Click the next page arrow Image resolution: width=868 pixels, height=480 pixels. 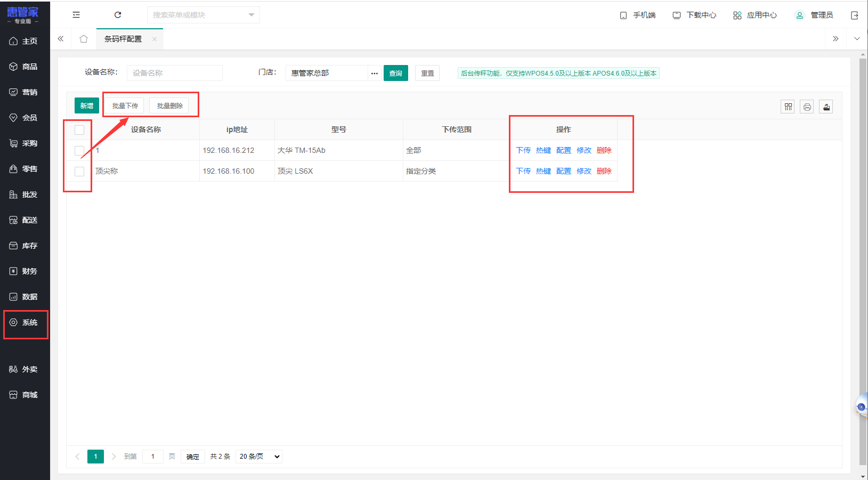coord(113,457)
